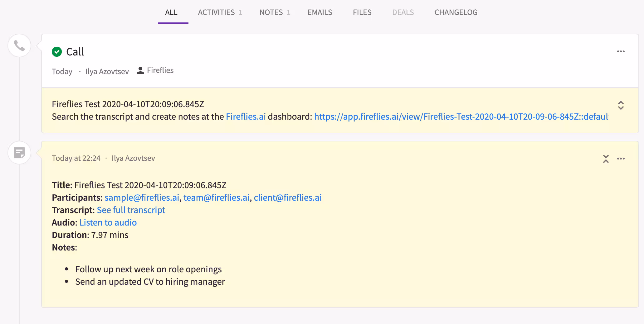Image resolution: width=644 pixels, height=324 pixels.
Task: Collapse the note using the collapse arrows
Action: [606, 159]
